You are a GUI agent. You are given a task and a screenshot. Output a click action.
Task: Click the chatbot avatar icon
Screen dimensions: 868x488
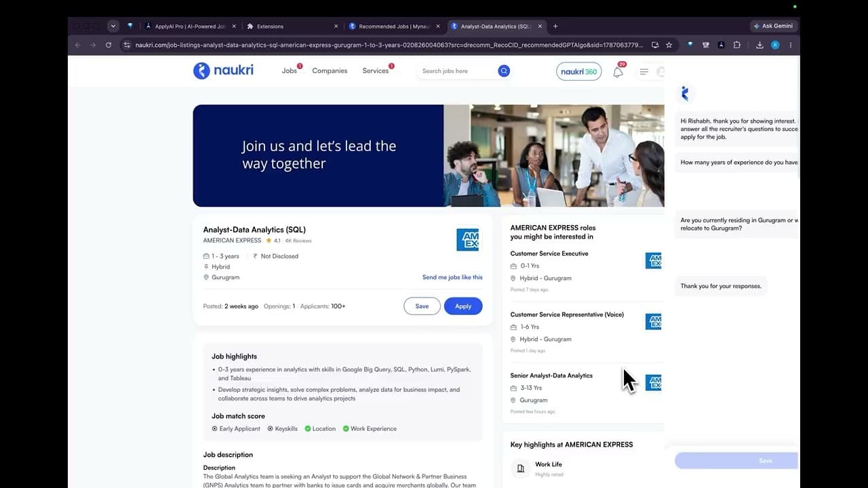(685, 94)
